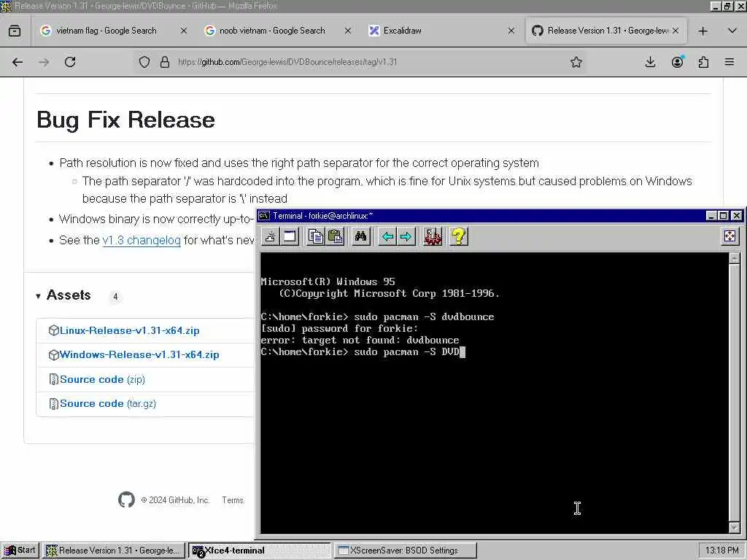This screenshot has height=560, width=747.
Task: Open XScreenSaver BSOD Settings taskbar window
Action: pos(405,551)
